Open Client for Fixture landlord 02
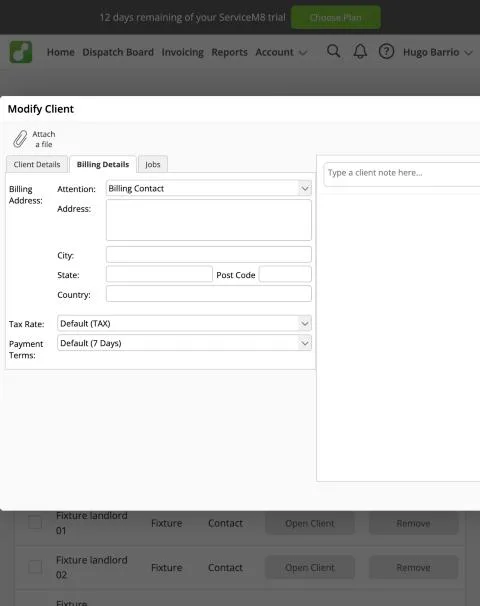The image size is (480, 606). [310, 567]
